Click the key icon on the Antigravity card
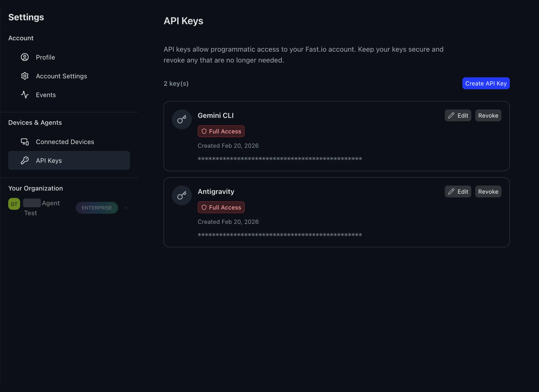 [x=181, y=195]
